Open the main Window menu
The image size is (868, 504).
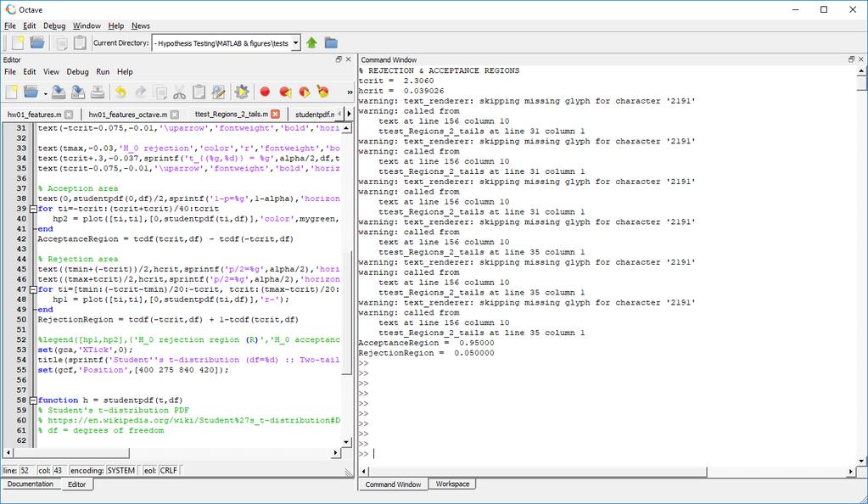tap(87, 25)
